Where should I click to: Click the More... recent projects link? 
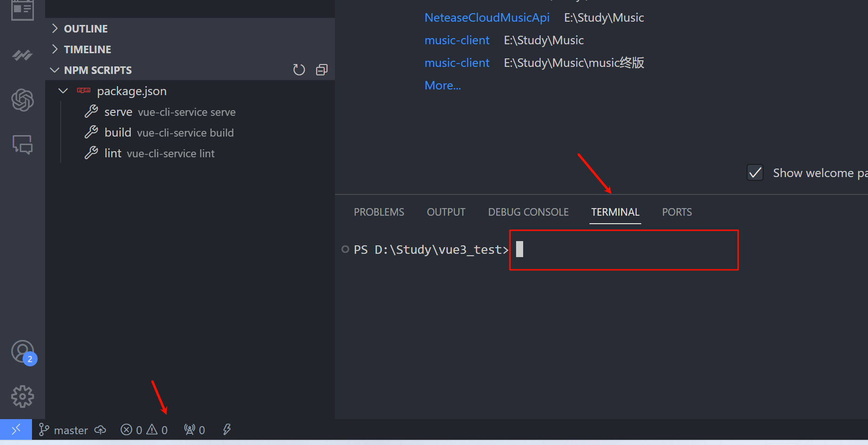coord(443,85)
